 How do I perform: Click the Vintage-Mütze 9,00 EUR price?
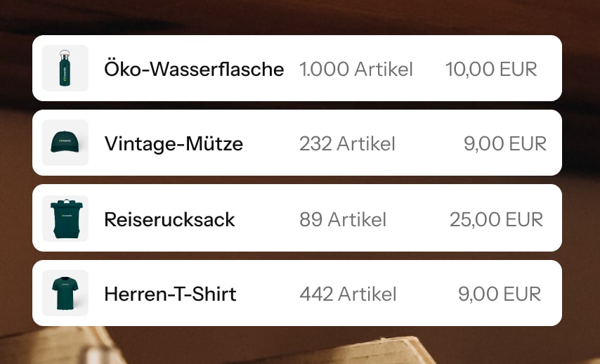(504, 143)
